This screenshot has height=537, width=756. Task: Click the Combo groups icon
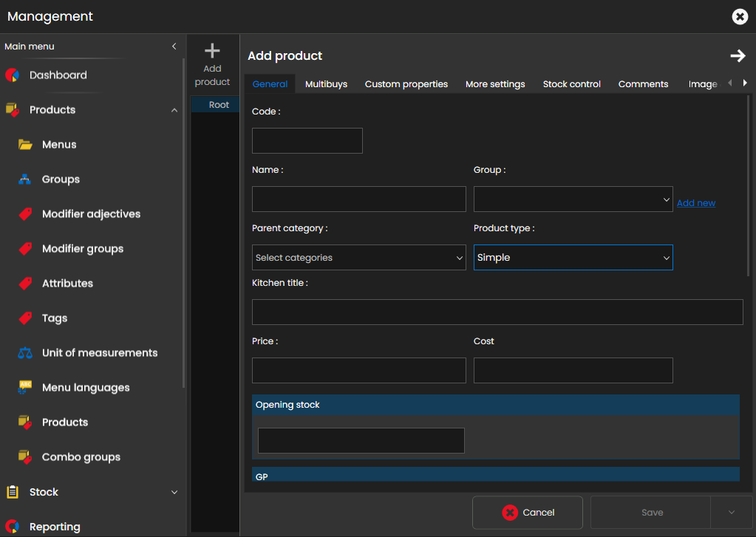[x=25, y=456]
